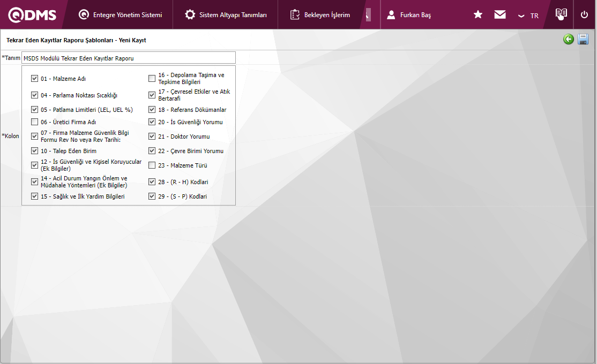This screenshot has height=364, width=597.
Task: Save the record with floppy disk icon
Action: tap(583, 39)
